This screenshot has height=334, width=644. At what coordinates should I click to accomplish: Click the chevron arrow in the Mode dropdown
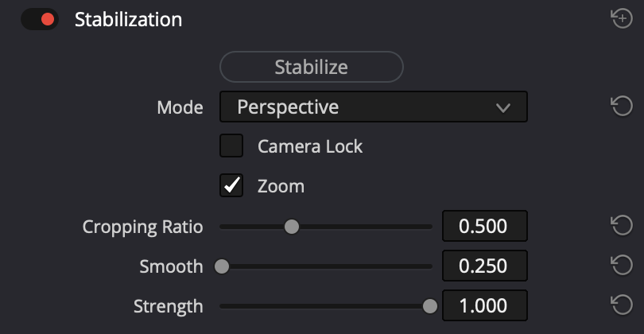coord(502,107)
